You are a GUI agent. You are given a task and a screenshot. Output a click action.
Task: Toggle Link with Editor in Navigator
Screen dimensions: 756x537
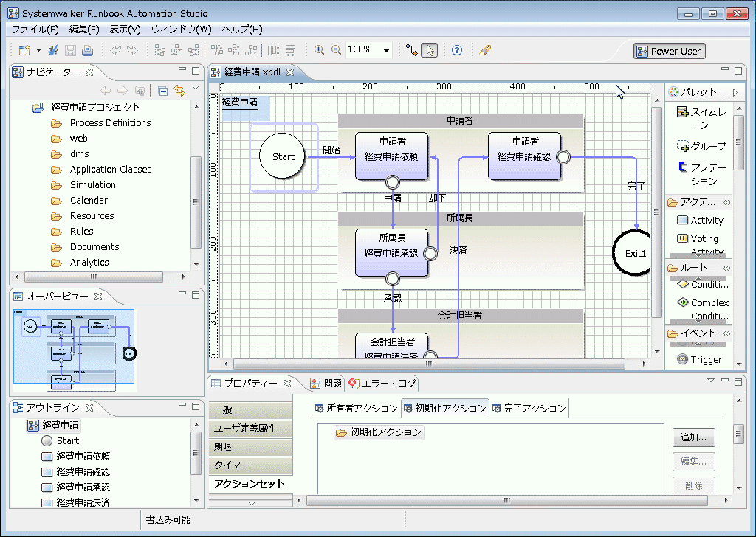click(x=179, y=91)
